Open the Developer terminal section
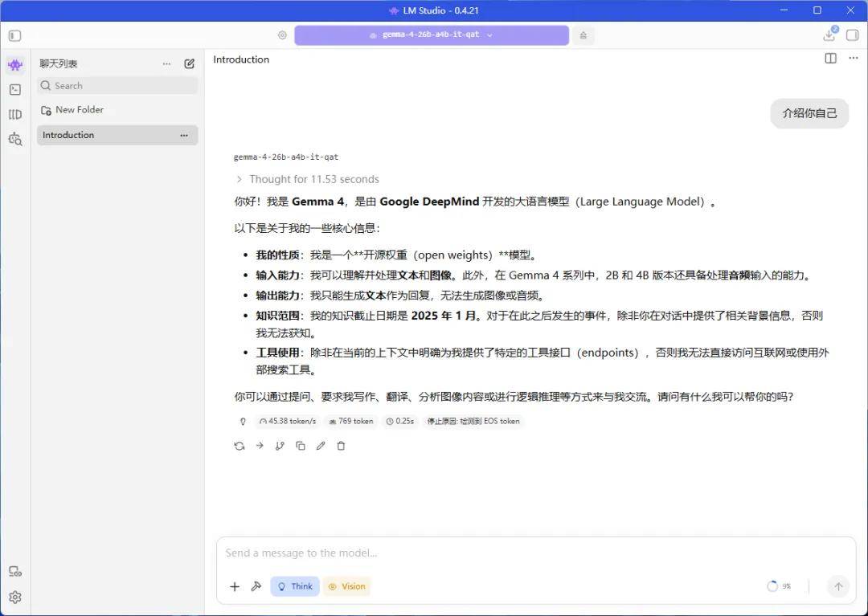The image size is (868, 616). [15, 90]
